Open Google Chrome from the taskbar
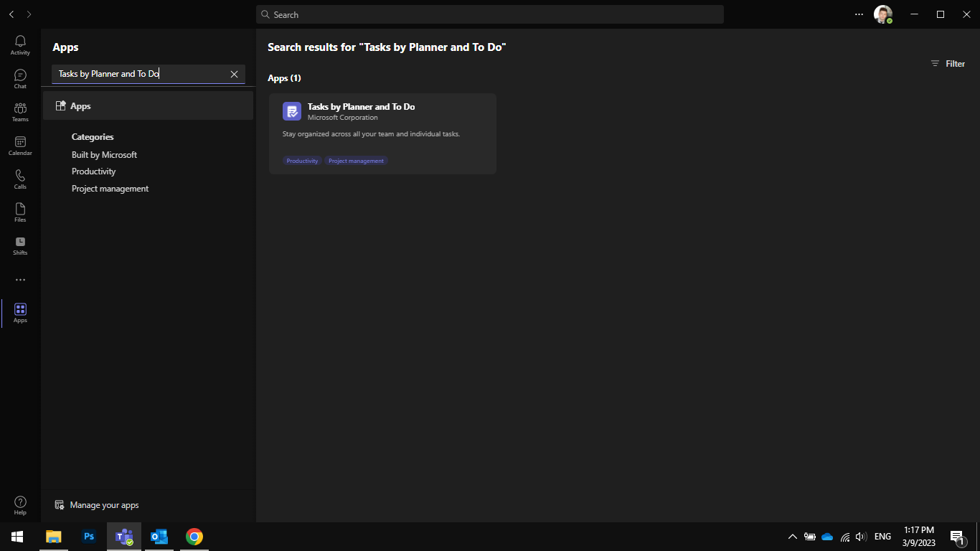 (194, 537)
